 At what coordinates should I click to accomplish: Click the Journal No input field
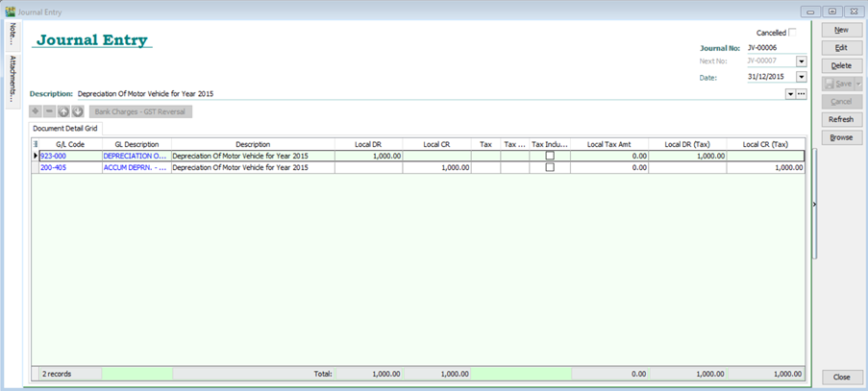pyautogui.click(x=775, y=47)
